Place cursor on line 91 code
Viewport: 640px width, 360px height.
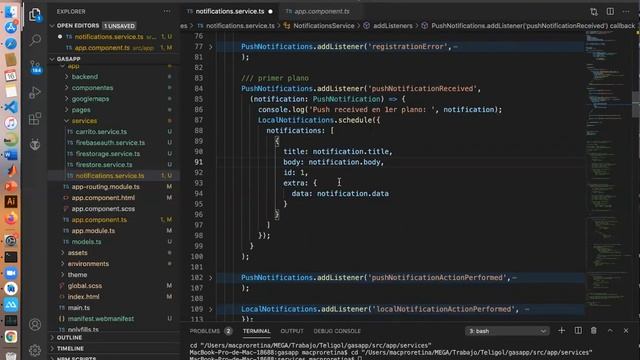pos(334,162)
